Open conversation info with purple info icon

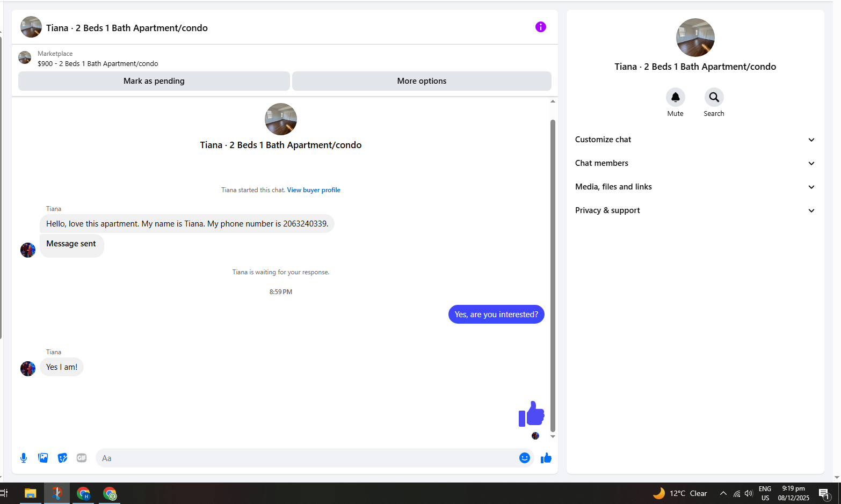[x=541, y=27]
